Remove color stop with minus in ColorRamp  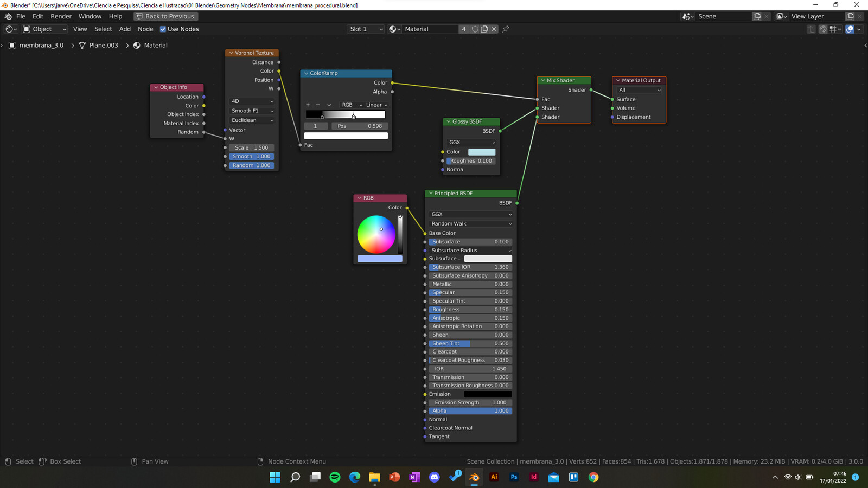(318, 105)
